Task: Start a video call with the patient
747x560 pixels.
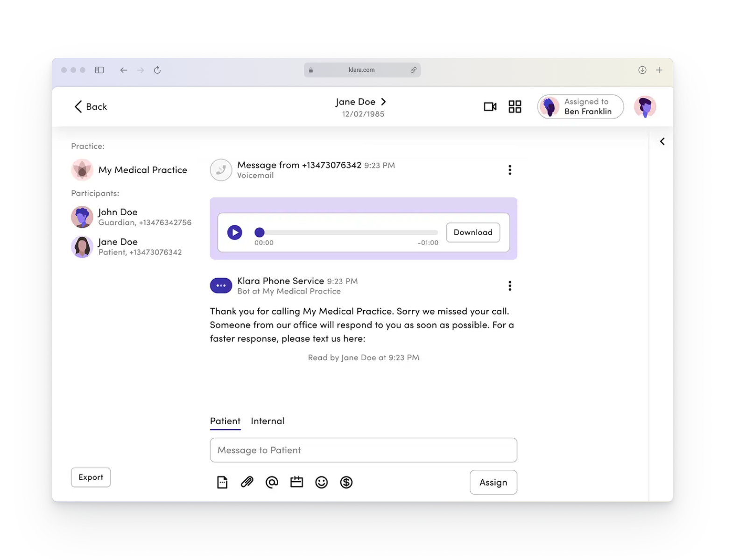Action: point(490,107)
